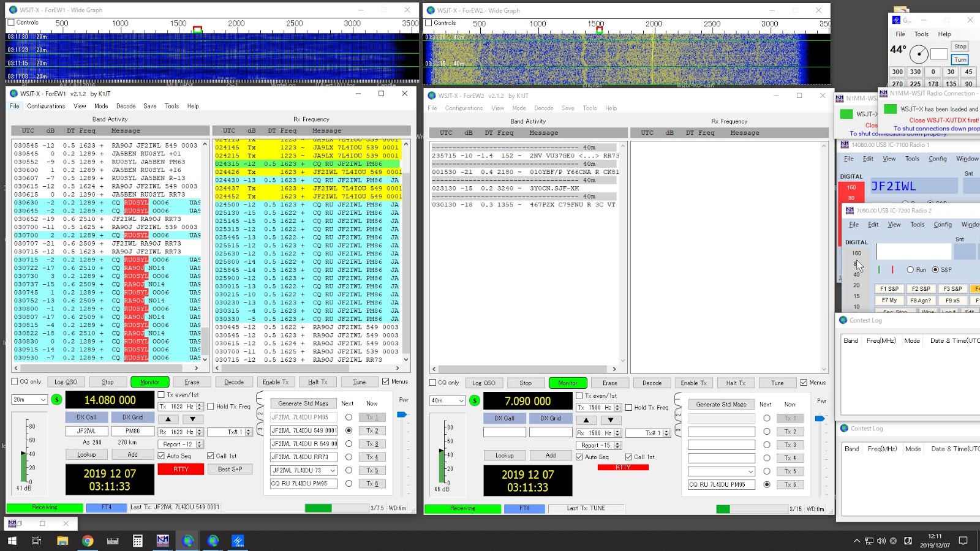
Task: Open Mode menu in ForEW1
Action: [101, 107]
